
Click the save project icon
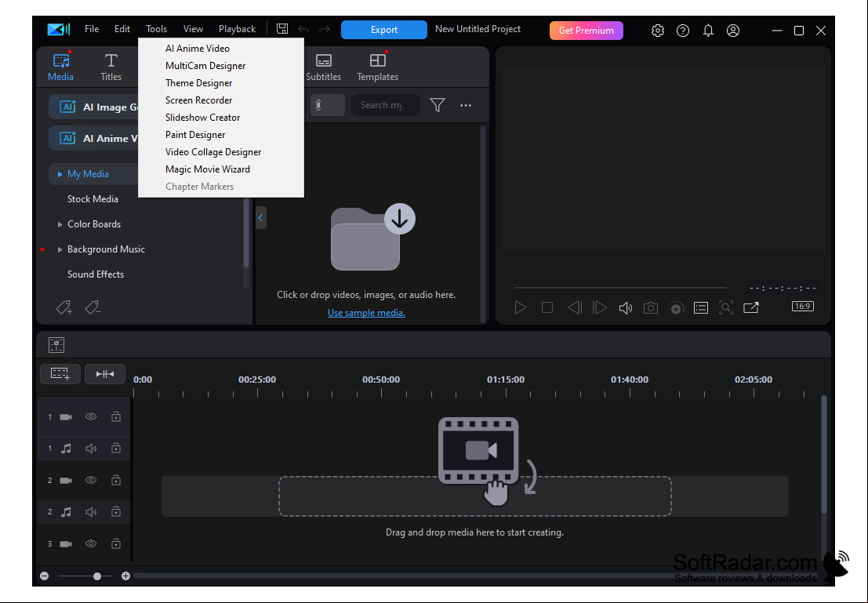coord(282,29)
